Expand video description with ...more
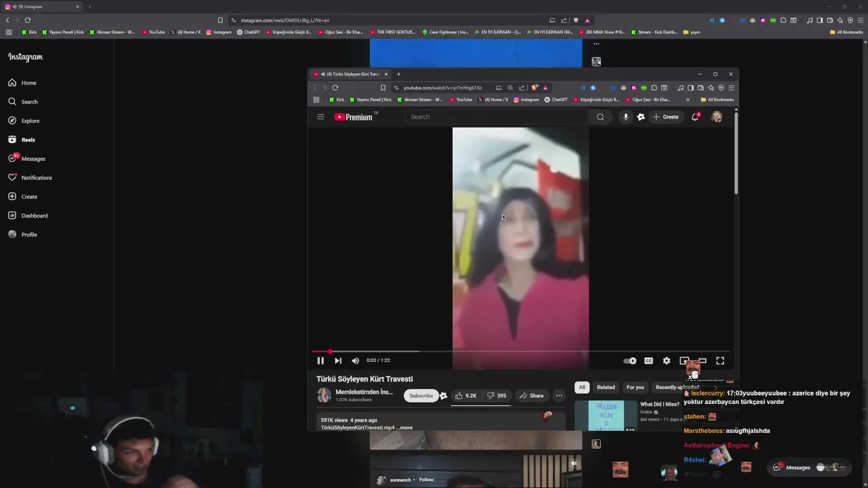 405,428
